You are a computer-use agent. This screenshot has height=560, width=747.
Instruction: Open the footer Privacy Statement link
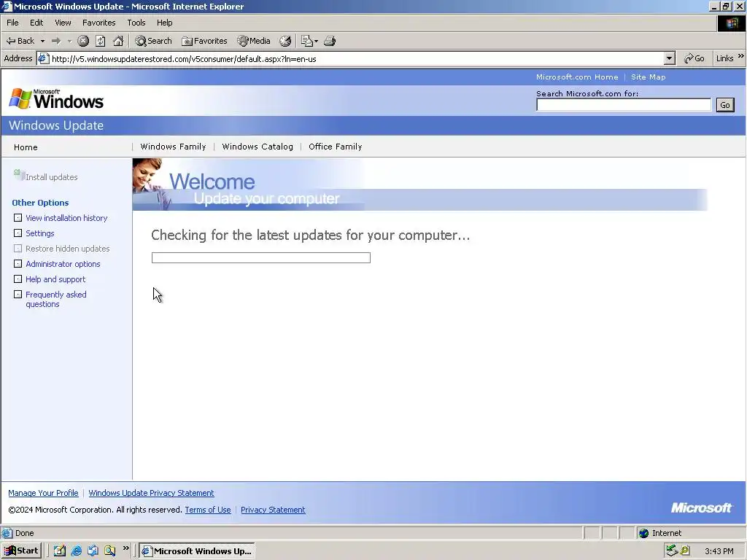pos(273,510)
